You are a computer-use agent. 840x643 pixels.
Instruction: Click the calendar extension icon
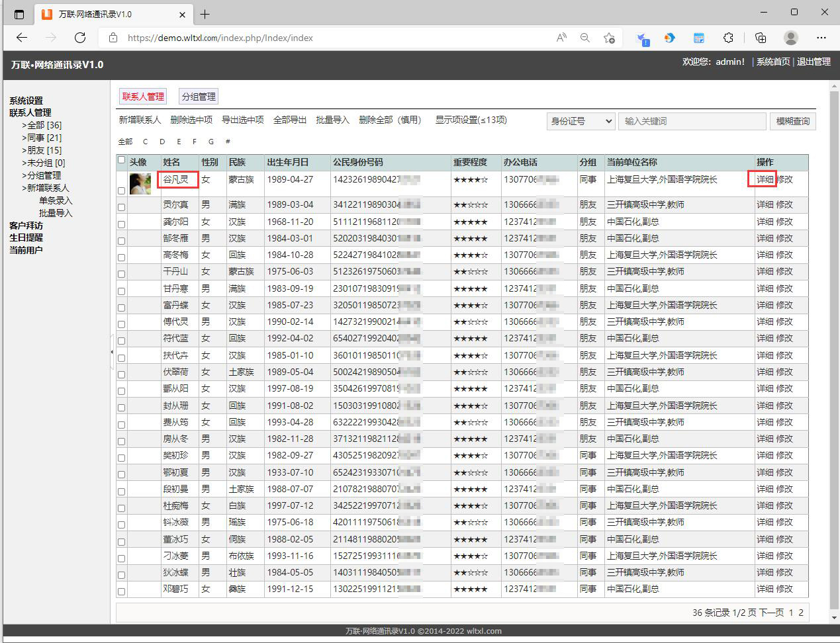699,38
